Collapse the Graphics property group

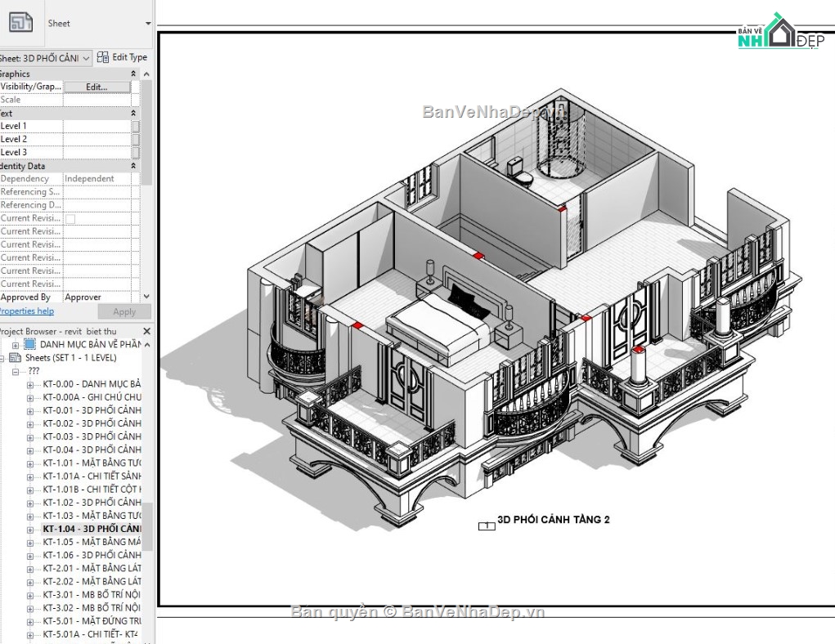point(133,74)
